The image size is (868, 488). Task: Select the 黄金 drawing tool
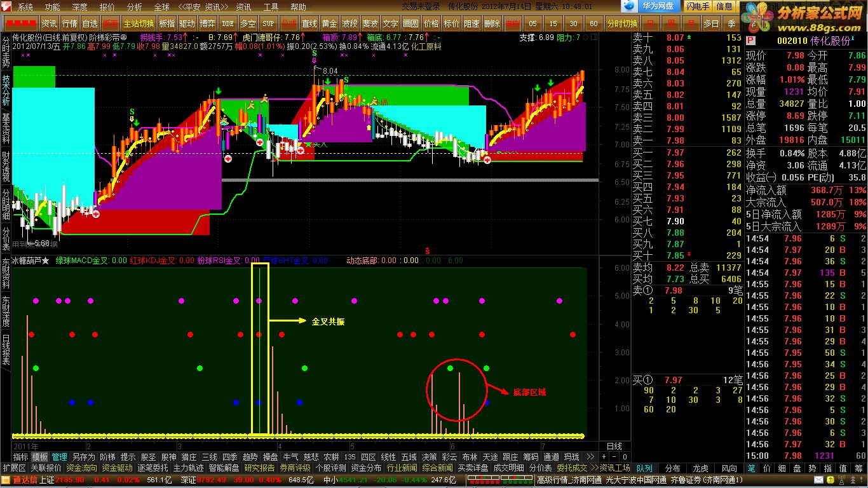[x=330, y=24]
